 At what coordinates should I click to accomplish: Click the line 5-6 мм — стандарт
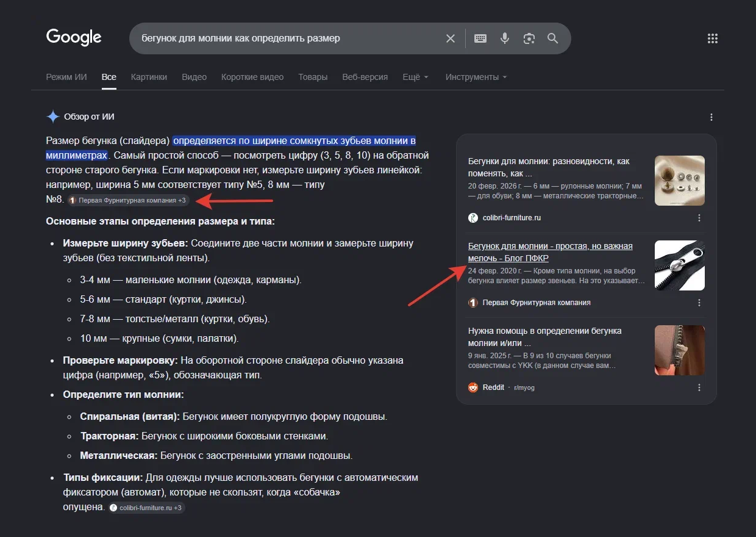pos(163,300)
